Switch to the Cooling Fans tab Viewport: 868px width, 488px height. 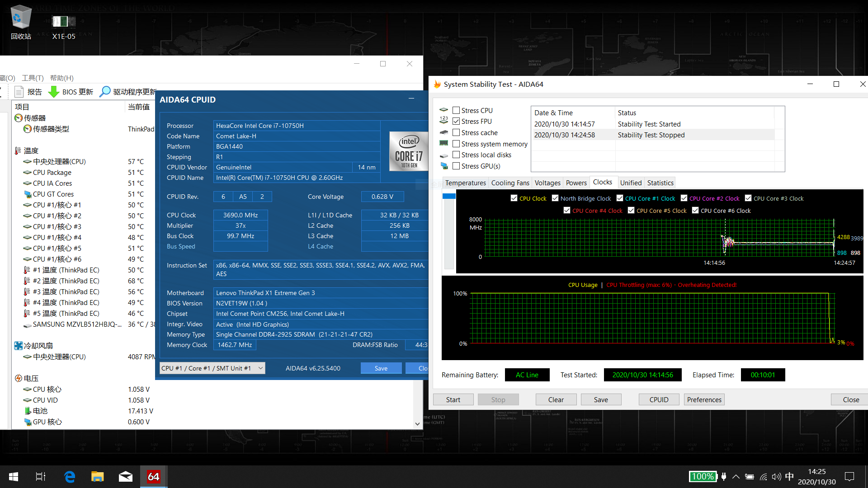pyautogui.click(x=510, y=183)
